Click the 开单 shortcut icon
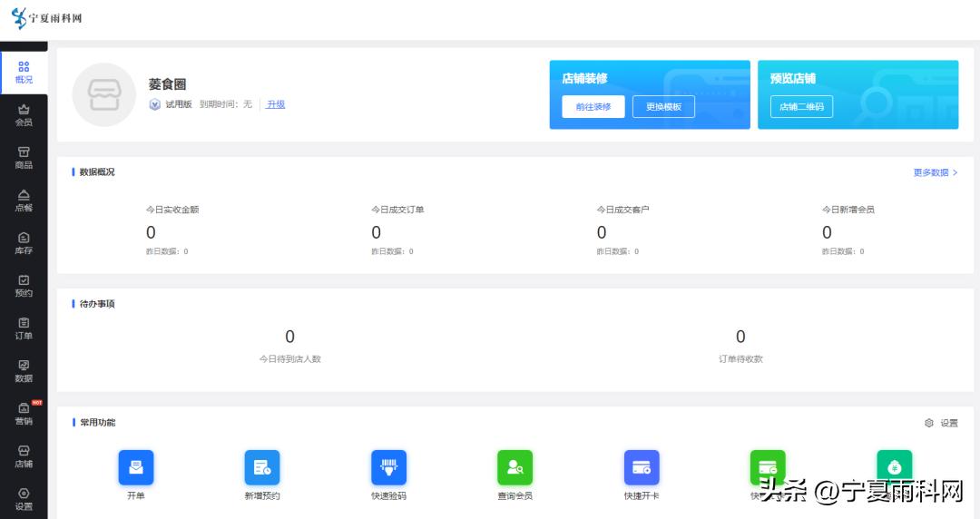 (136, 467)
